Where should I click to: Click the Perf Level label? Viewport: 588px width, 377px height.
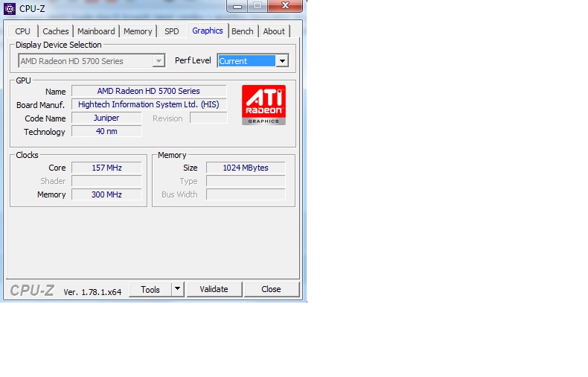(x=193, y=60)
